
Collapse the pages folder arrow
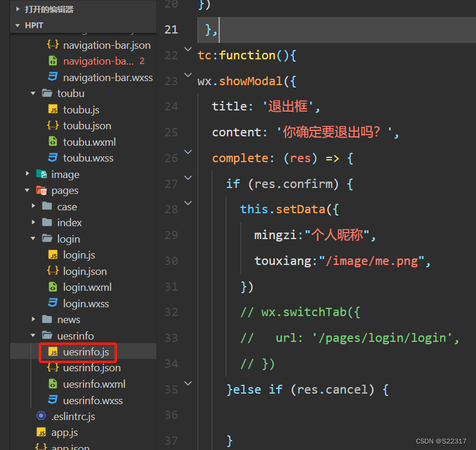coord(27,190)
